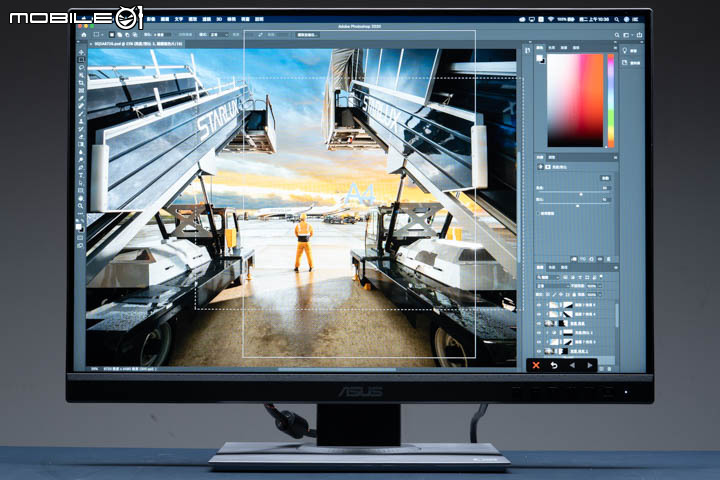Image resolution: width=720 pixels, height=480 pixels.
Task: Select the Quick Selection tool
Action: coord(82,76)
